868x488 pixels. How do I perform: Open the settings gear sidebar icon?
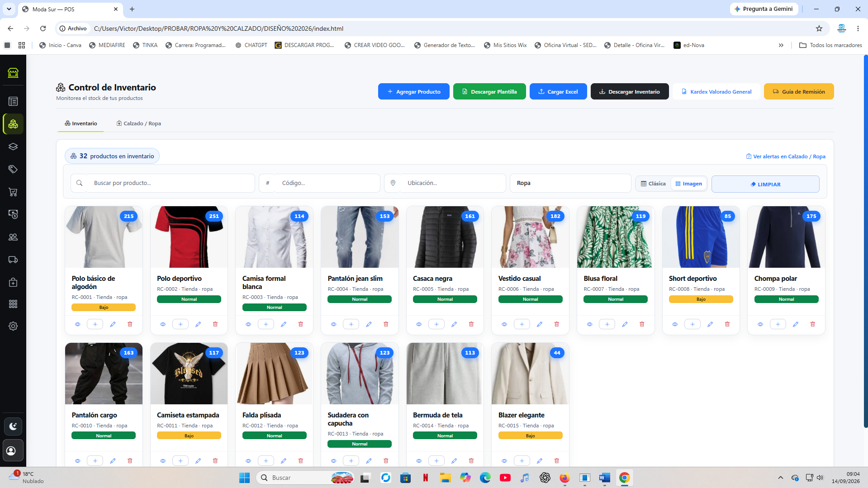13,326
